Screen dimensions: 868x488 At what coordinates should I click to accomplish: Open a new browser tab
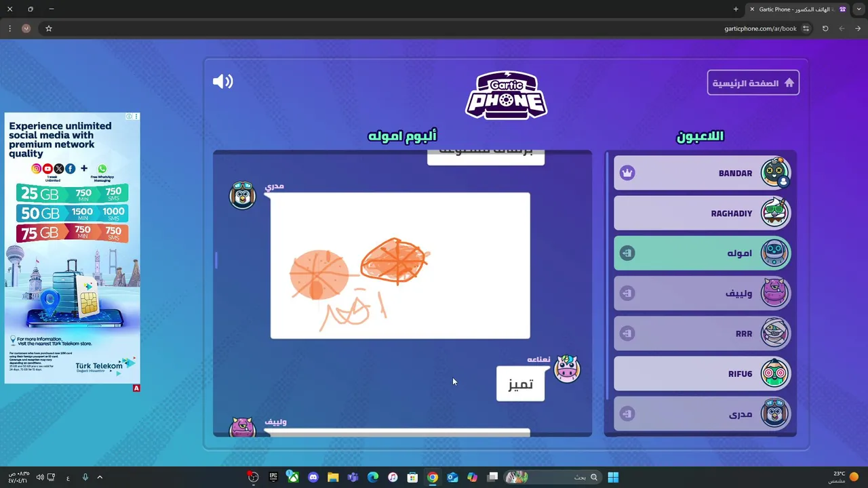point(736,9)
